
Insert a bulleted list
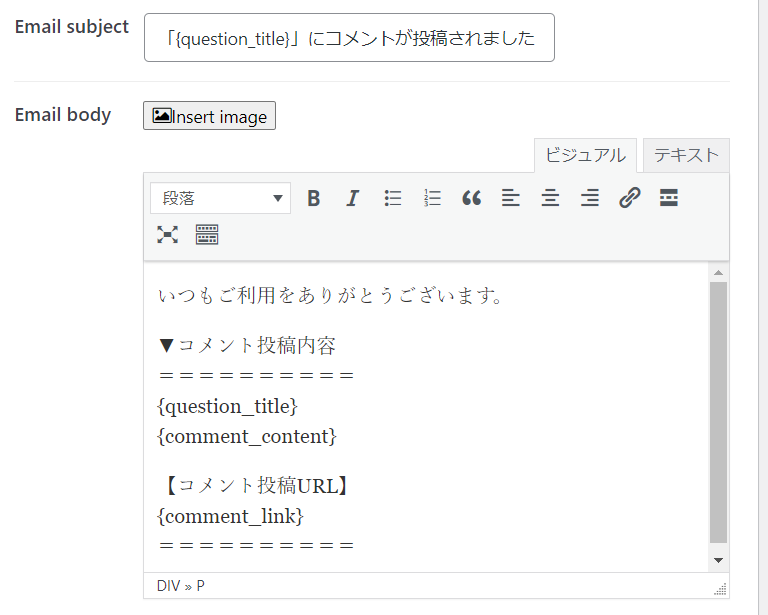tap(393, 198)
